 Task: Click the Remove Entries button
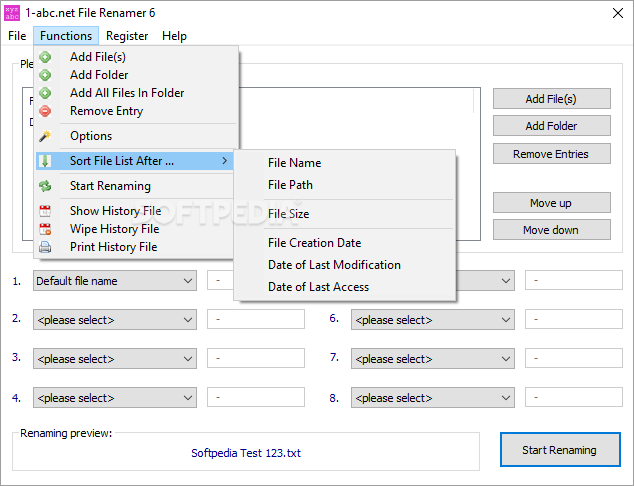click(552, 154)
